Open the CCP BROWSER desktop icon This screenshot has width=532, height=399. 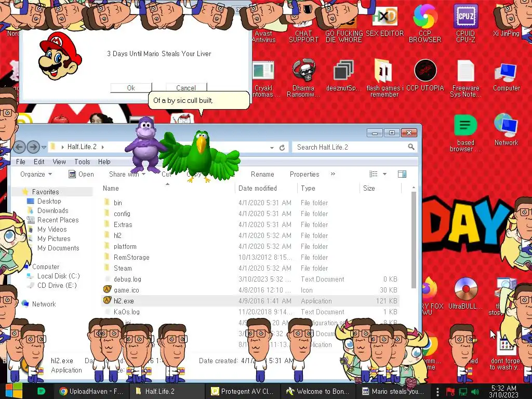pos(425,24)
